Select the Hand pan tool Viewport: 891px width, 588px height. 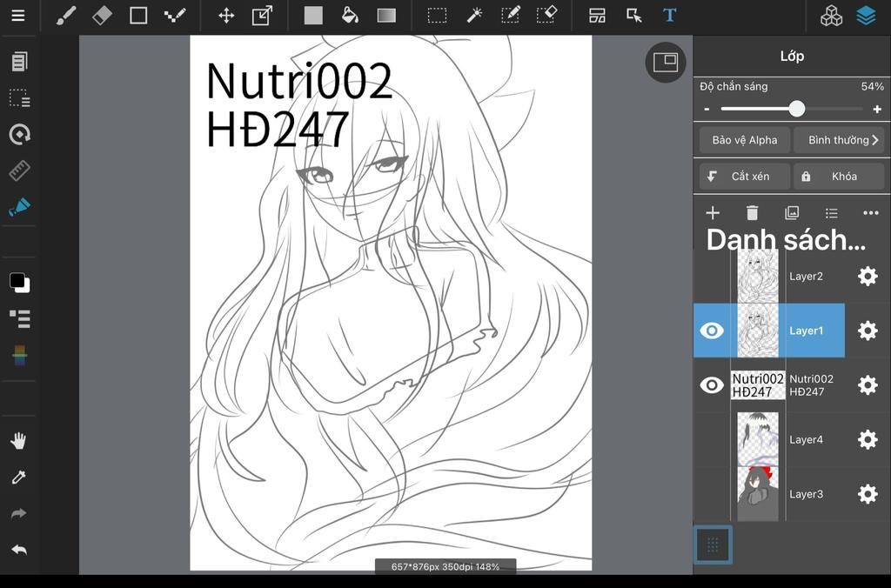click(x=19, y=441)
